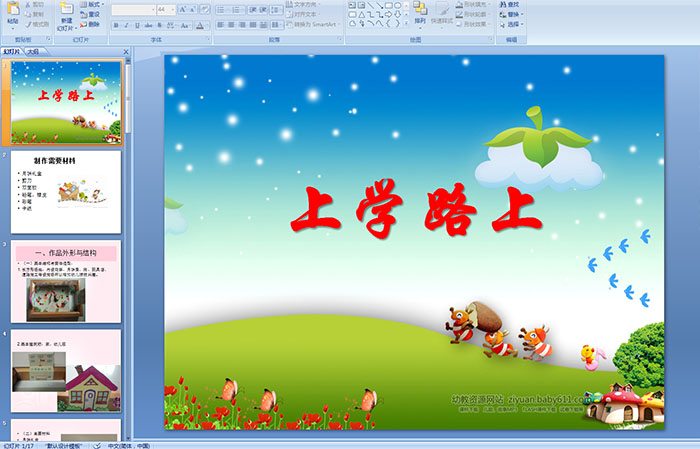Select the rectangle shape in shapes gallery

[389, 5]
